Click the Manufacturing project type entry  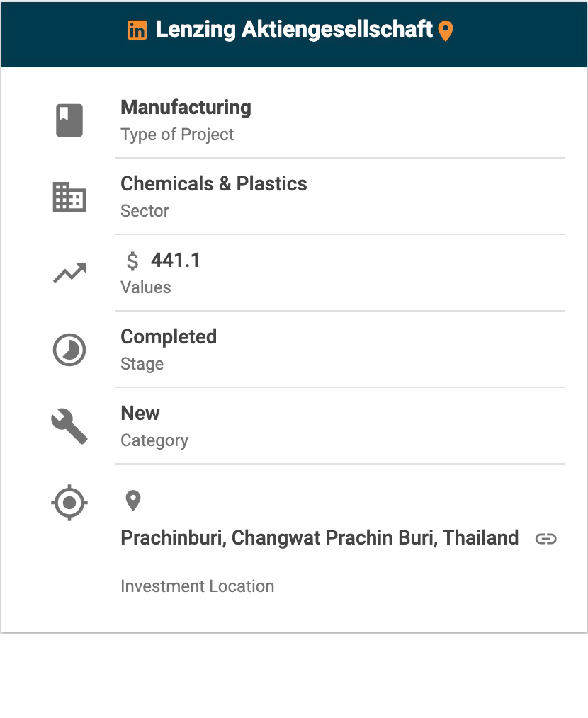coord(186,108)
